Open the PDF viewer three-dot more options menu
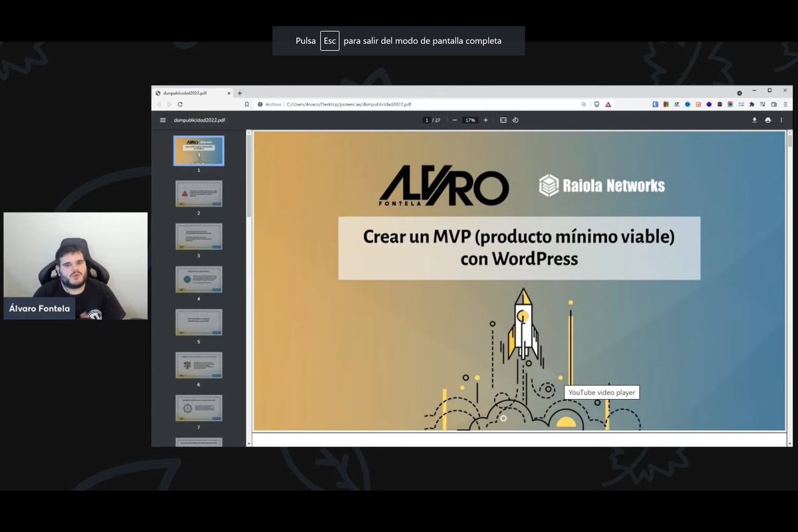 coord(782,120)
